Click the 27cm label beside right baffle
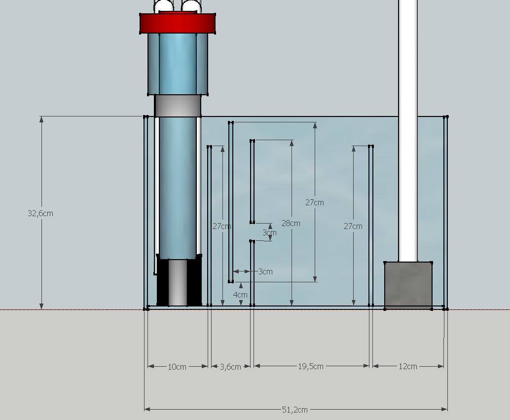This screenshot has width=510, height=420. [353, 226]
